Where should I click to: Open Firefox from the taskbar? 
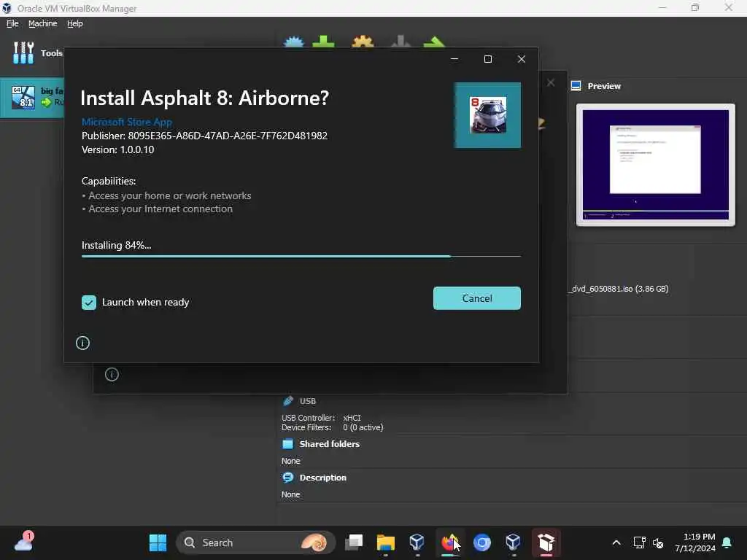449,542
